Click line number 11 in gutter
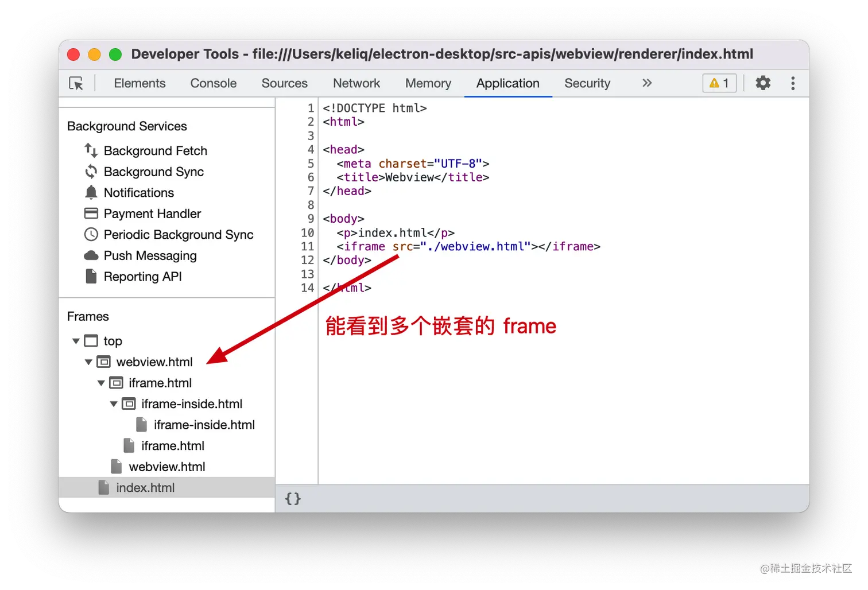Viewport: 868px width, 590px height. (308, 246)
